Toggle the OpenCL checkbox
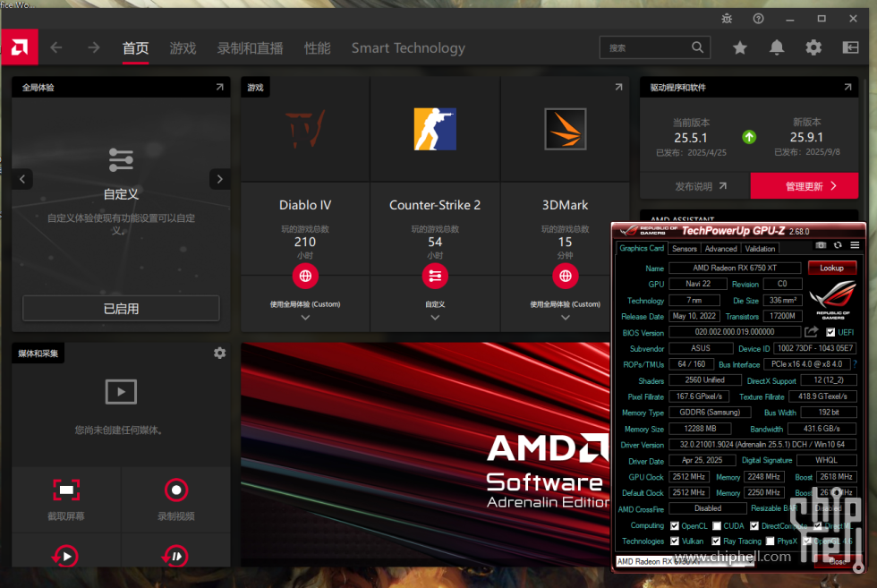This screenshot has height=588, width=877. [x=675, y=526]
